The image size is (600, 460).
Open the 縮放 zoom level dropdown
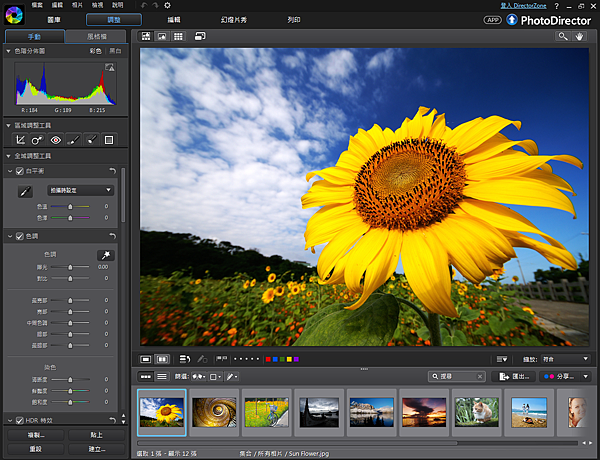[564, 359]
